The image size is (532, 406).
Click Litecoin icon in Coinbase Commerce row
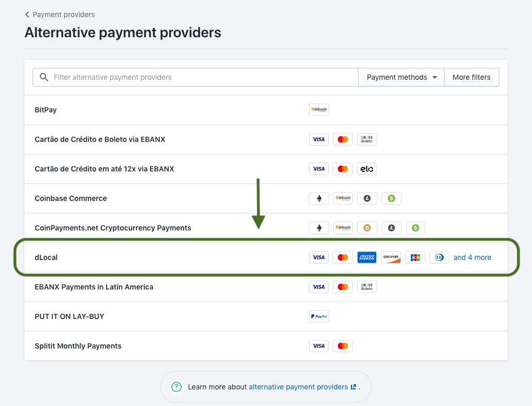[x=367, y=198]
